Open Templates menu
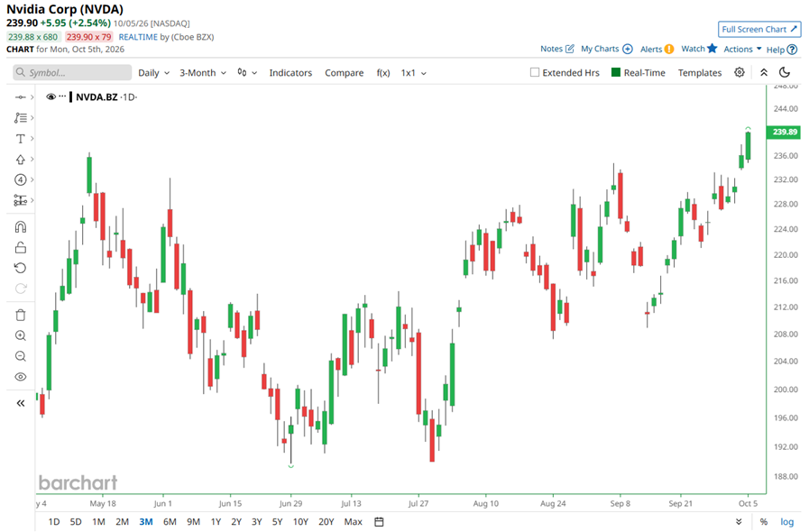The height and width of the screenshot is (532, 809). (700, 73)
